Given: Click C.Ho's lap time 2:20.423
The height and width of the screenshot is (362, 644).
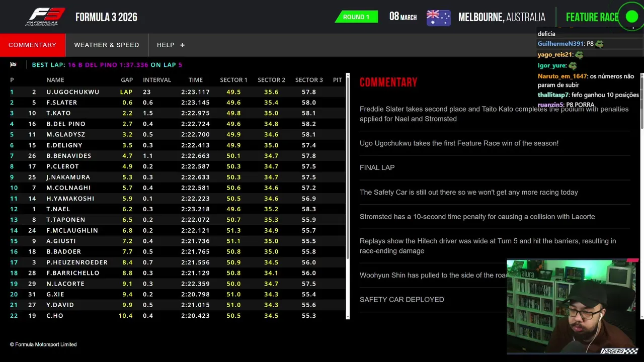Looking at the screenshot, I should 196,316.
